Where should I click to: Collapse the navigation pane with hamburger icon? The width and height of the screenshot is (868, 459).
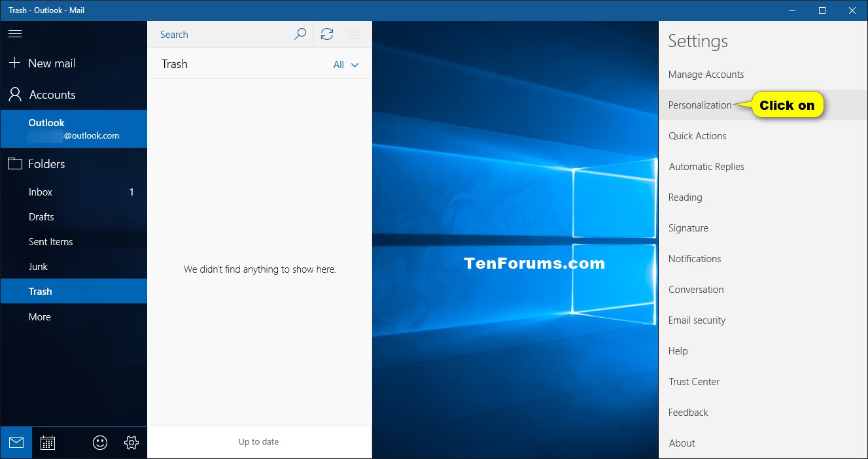pos(15,34)
